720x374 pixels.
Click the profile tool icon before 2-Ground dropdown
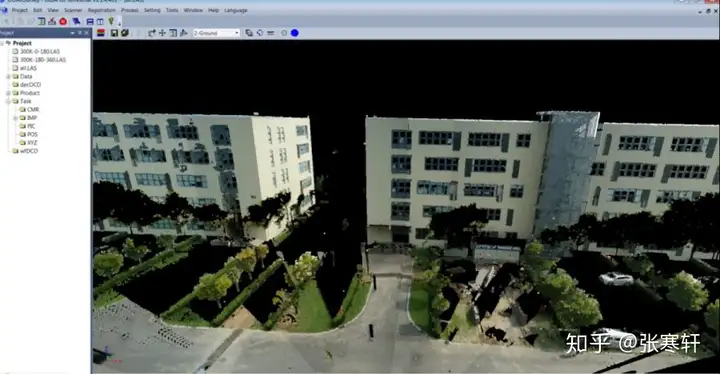(184, 33)
